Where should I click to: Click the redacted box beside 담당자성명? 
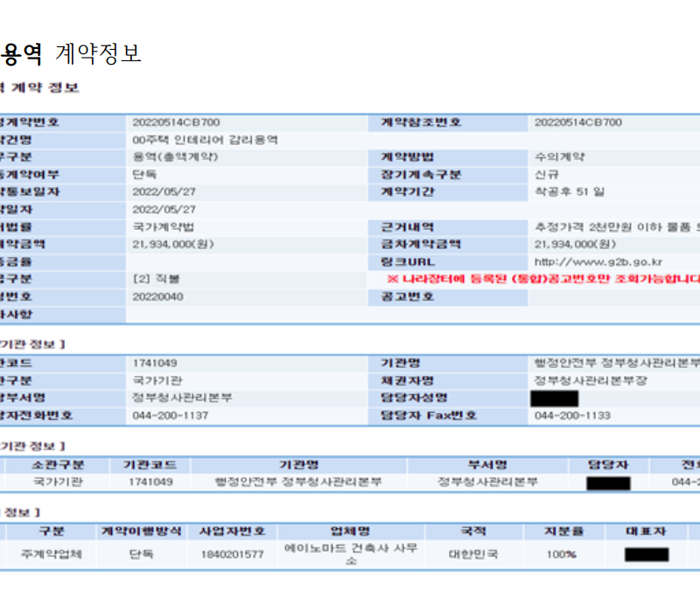554,399
